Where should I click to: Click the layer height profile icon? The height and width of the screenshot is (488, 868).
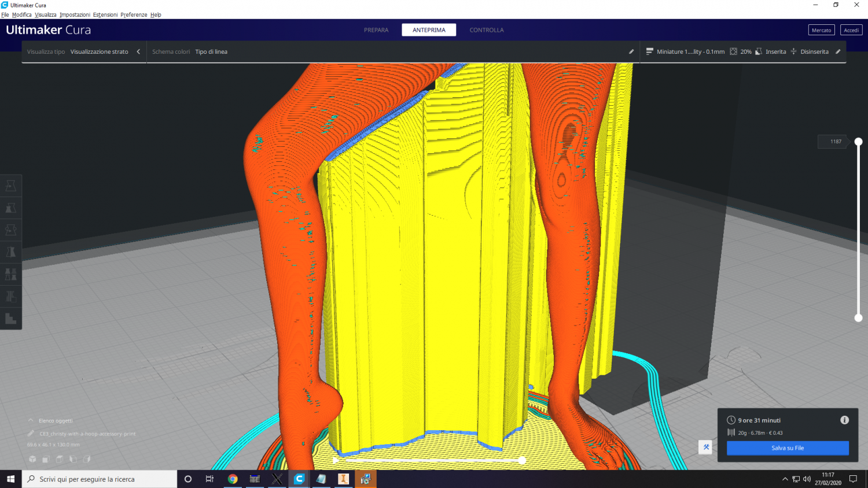pos(649,51)
